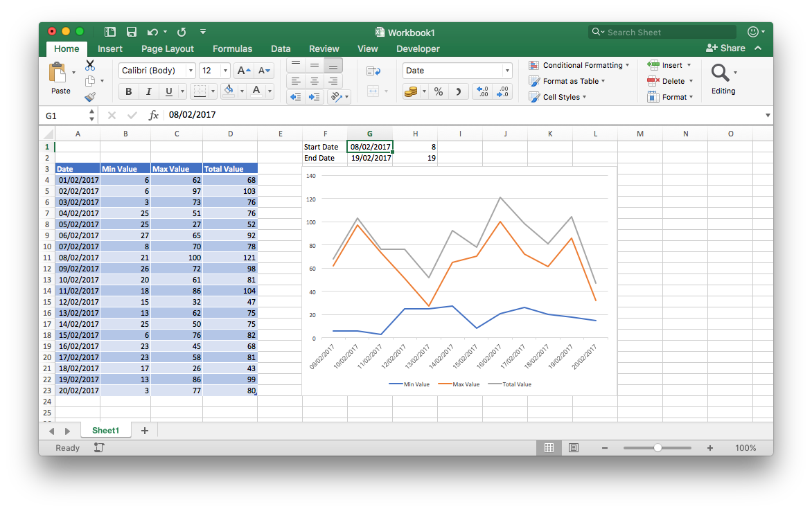Click the increase decimal icon
812x511 pixels.
[x=483, y=91]
